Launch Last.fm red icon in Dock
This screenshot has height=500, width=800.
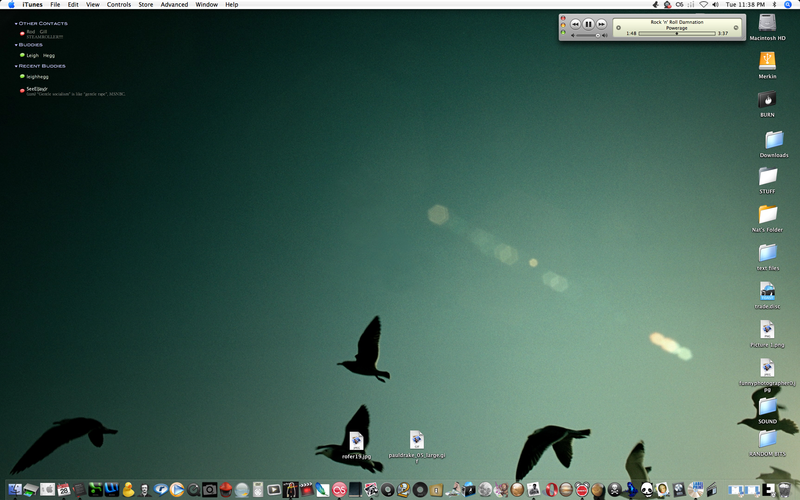339,490
